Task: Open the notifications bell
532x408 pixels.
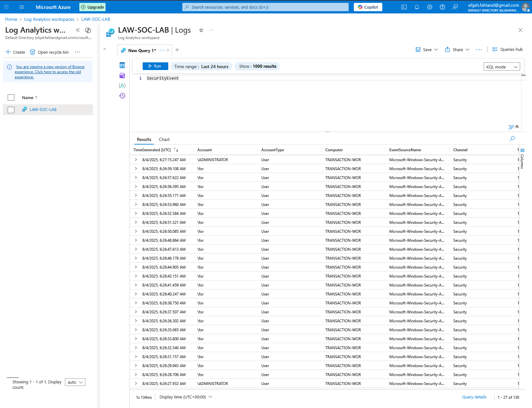Action: (x=417, y=7)
